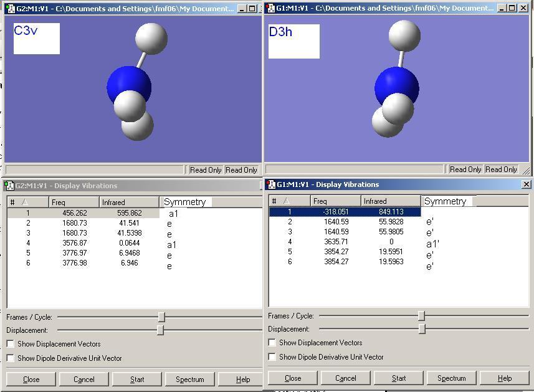Start the vibration animation in G1 dialog
The image size is (534, 392).
[x=398, y=378]
